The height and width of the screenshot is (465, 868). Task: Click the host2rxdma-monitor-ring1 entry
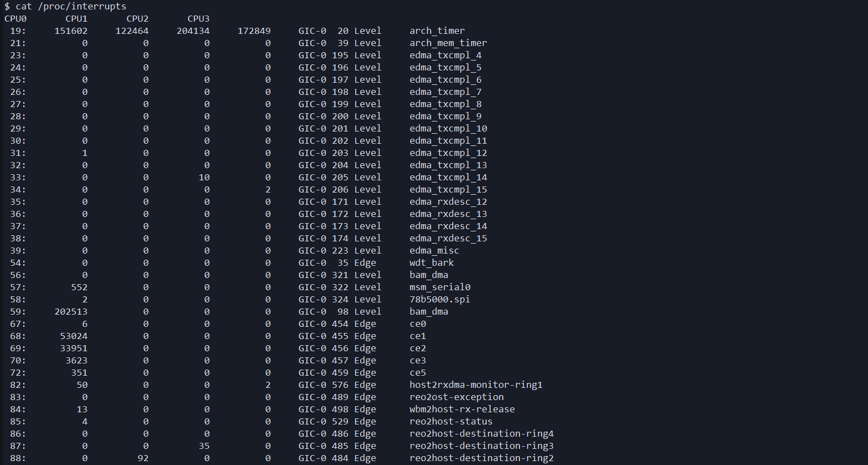tap(476, 385)
